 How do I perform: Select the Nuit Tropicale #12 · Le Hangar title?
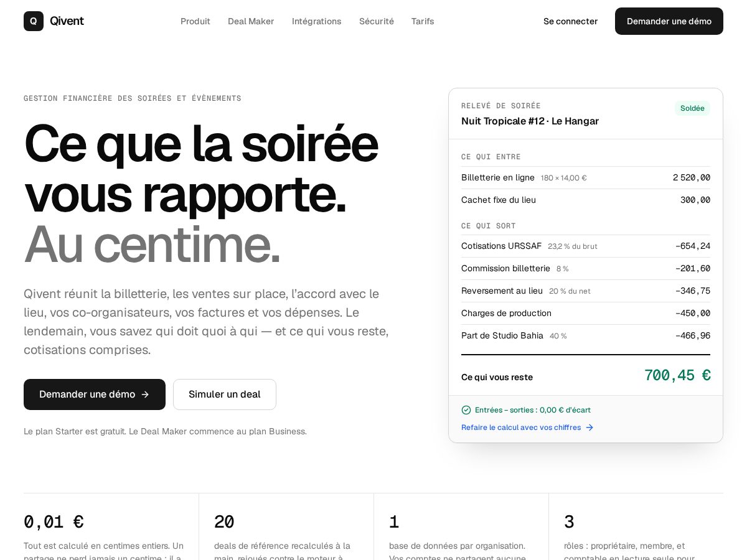pos(530,121)
